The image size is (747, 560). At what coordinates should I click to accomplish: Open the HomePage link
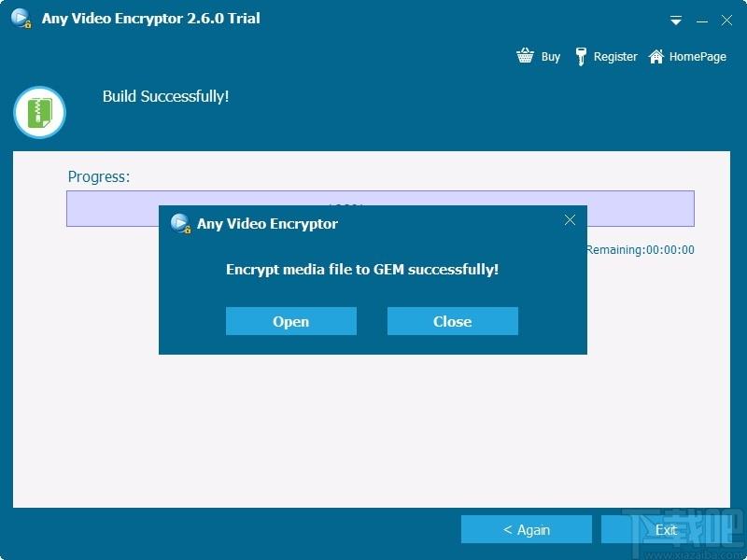point(698,57)
